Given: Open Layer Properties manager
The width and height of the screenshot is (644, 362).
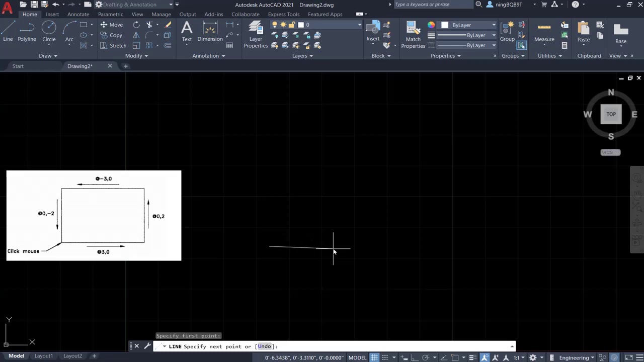Looking at the screenshot, I should [256, 34].
